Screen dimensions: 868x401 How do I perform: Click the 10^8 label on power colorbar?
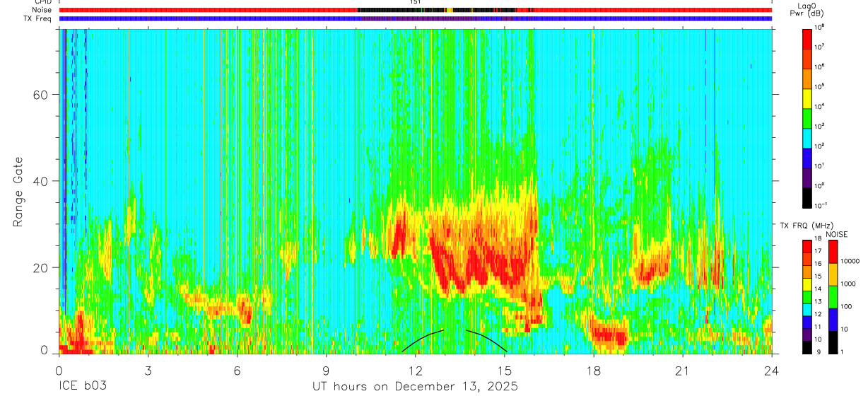click(820, 27)
